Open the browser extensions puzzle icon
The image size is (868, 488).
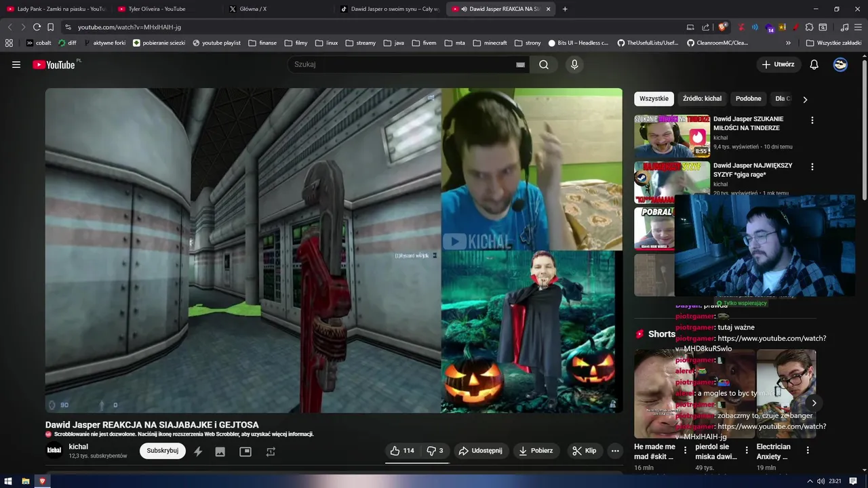pos(809,27)
